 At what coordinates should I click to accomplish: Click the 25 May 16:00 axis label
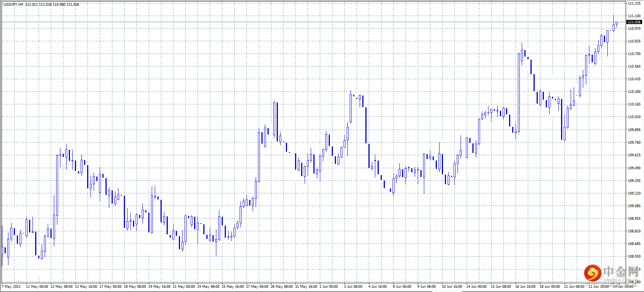pyautogui.click(x=233, y=287)
